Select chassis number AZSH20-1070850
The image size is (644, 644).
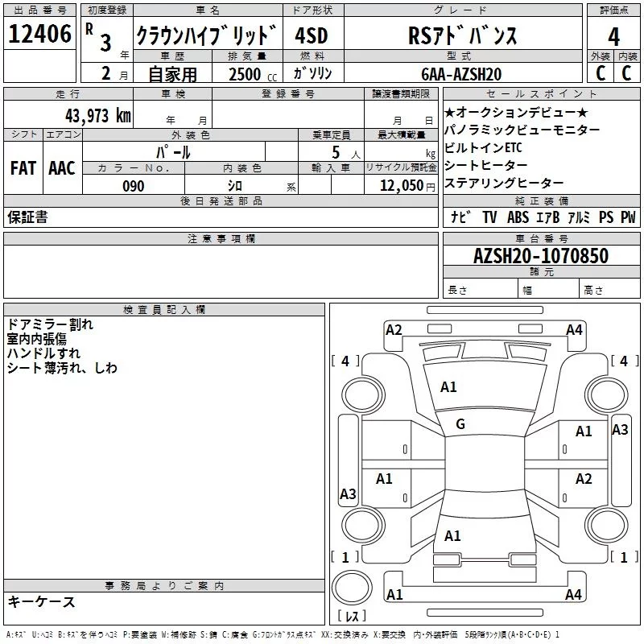click(x=540, y=257)
